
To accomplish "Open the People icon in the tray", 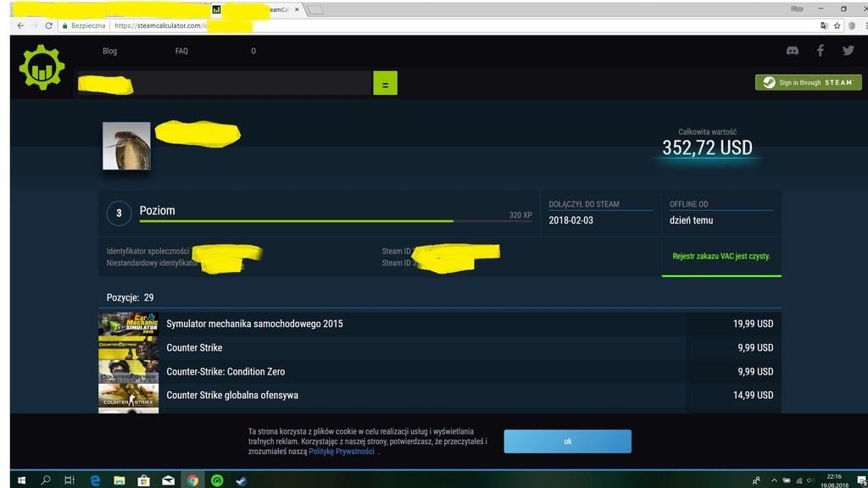I will (x=756, y=480).
